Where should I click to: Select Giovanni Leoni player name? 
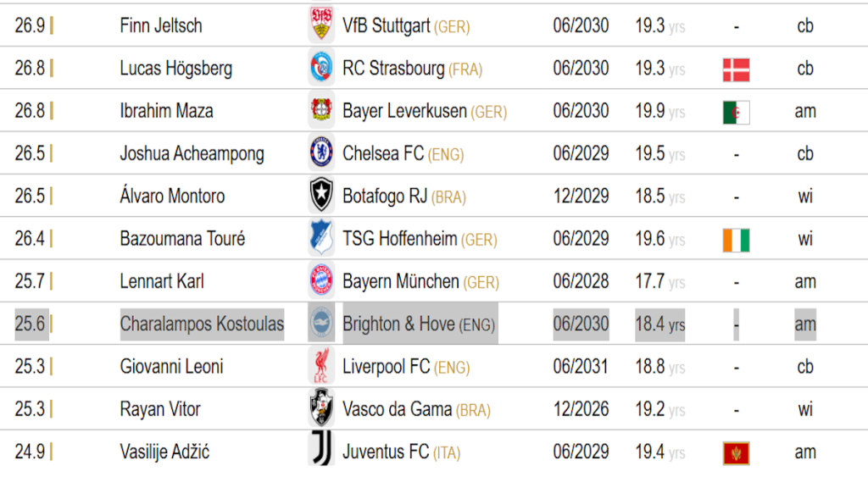[x=171, y=367]
